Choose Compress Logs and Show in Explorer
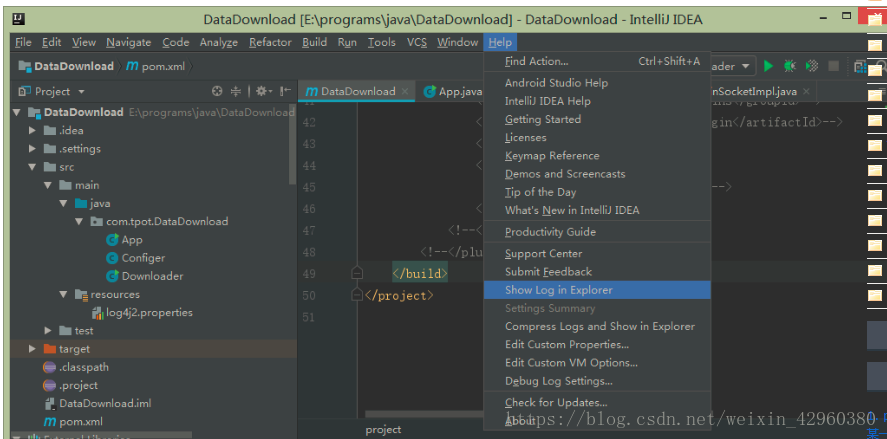Viewport: 887px width, 439px height. [x=597, y=326]
